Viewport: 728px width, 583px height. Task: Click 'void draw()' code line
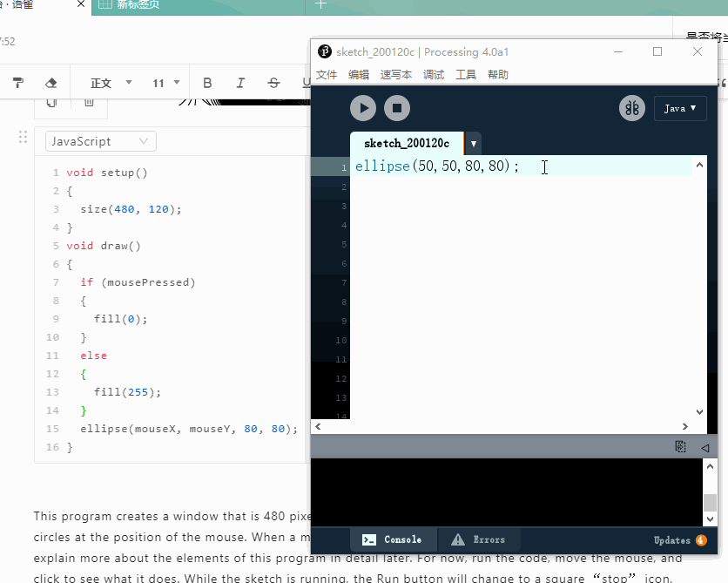pos(103,246)
